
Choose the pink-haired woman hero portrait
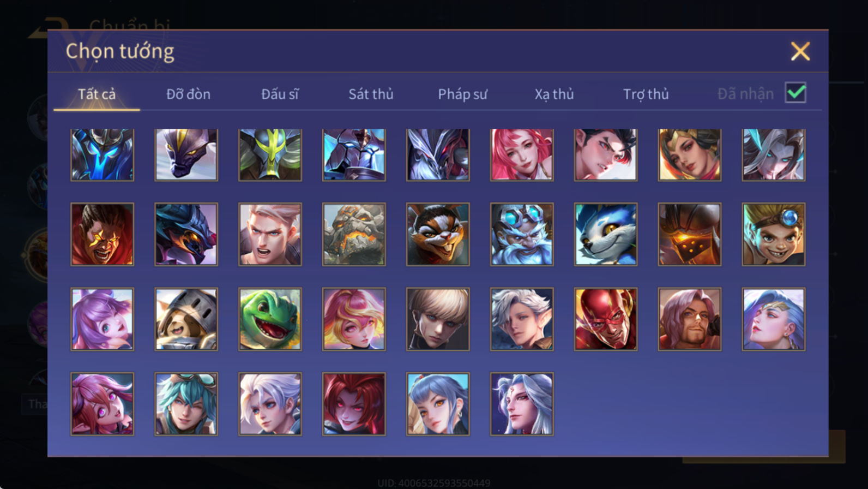(x=522, y=154)
